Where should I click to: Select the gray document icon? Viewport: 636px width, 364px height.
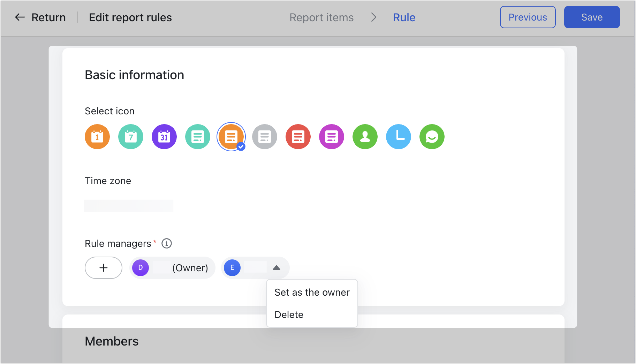click(x=264, y=137)
